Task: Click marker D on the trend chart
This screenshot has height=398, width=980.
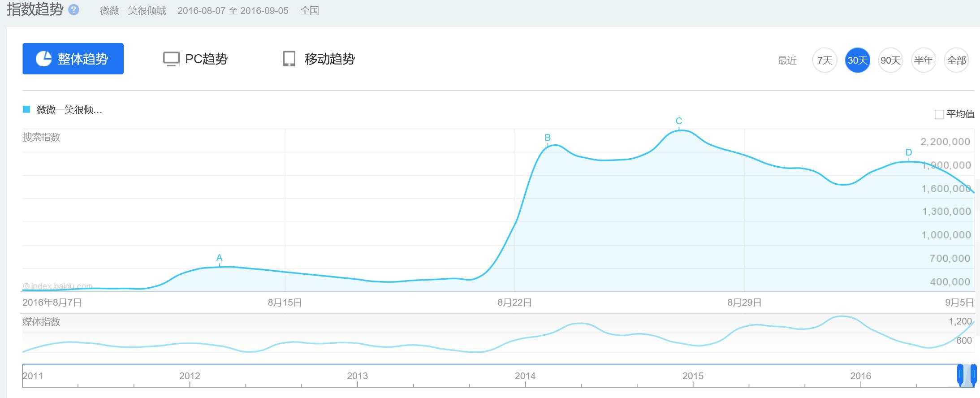Action: pyautogui.click(x=909, y=153)
